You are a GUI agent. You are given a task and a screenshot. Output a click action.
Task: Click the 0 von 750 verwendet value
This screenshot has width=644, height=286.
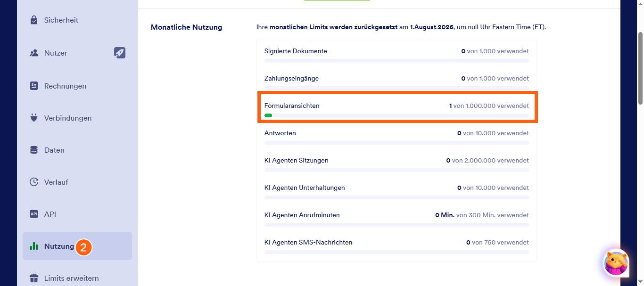[497, 242]
